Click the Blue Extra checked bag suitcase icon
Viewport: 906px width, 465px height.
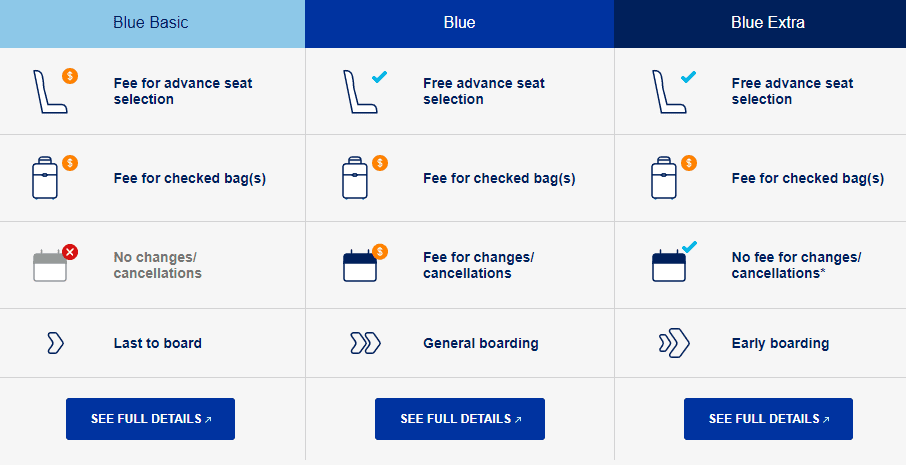click(x=674, y=177)
